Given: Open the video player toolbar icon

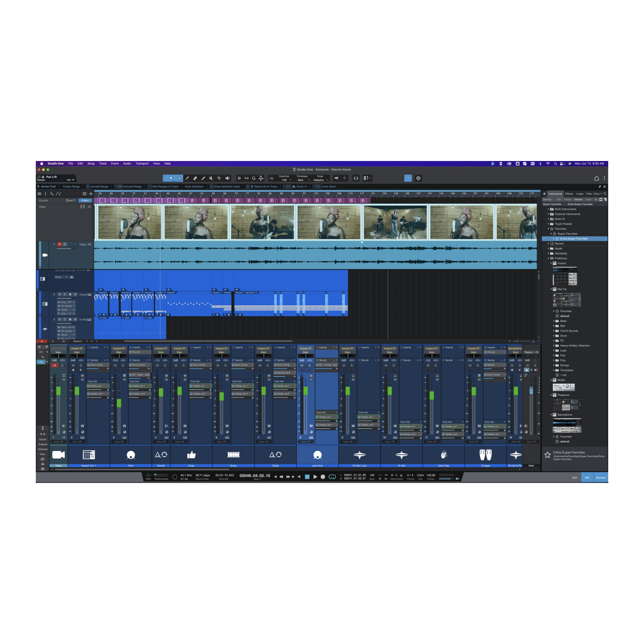Looking at the screenshot, I should tap(356, 178).
